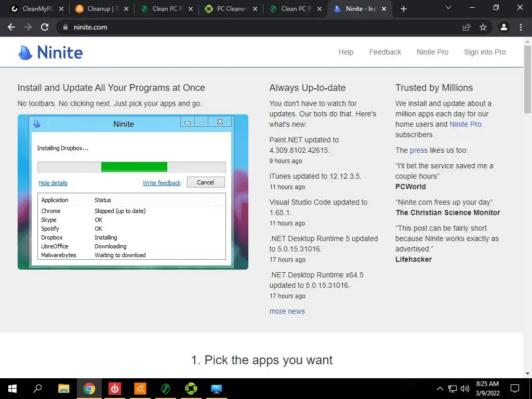Switch to the PC Cleaner tab
This screenshot has width=532, height=399.
[x=231, y=9]
